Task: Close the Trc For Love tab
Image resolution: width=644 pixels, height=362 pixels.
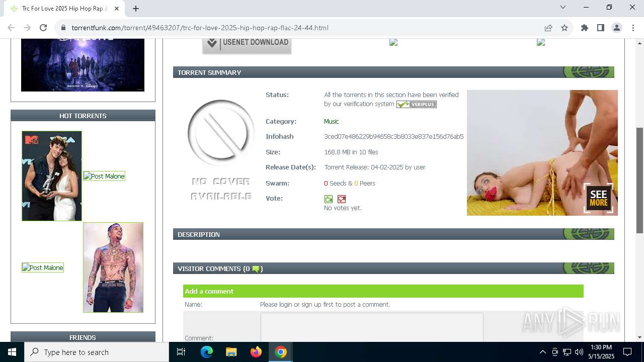Action: pos(117,8)
